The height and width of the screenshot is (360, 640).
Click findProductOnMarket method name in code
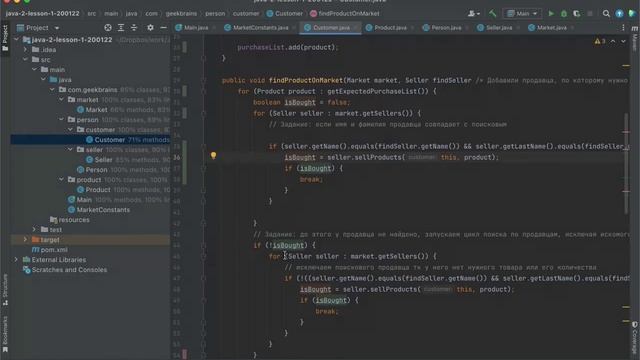point(306,80)
